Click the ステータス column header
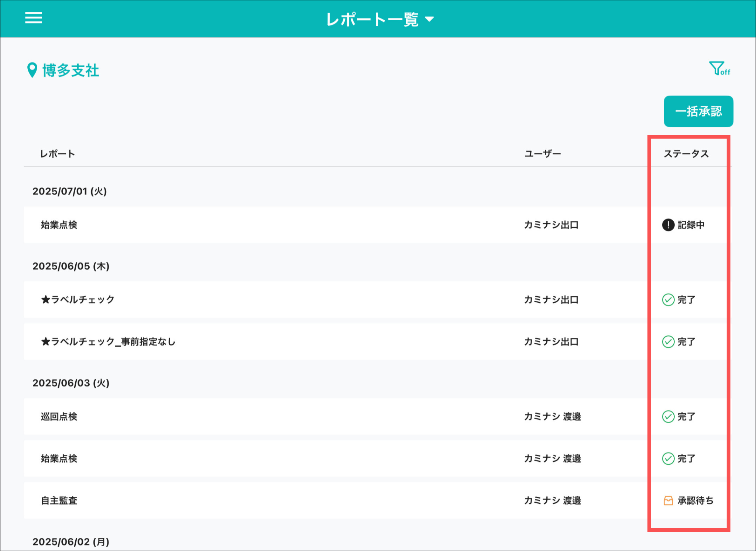The height and width of the screenshot is (551, 756). coord(686,154)
